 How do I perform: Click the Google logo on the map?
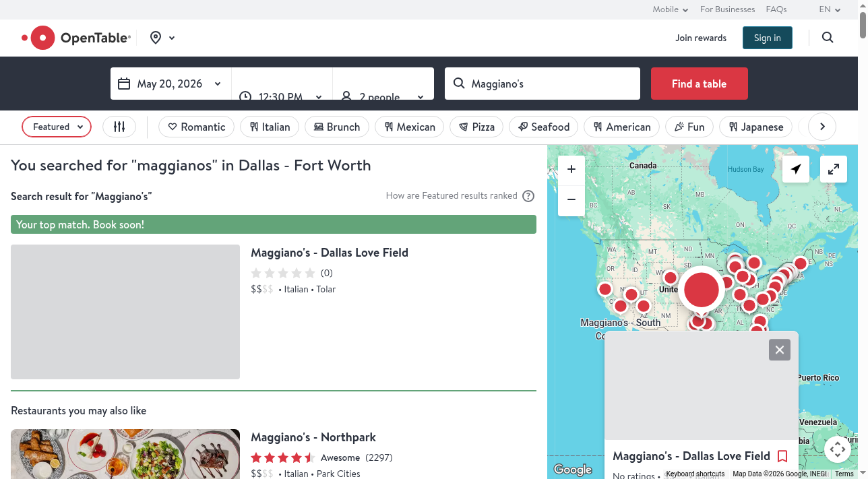pyautogui.click(x=573, y=470)
